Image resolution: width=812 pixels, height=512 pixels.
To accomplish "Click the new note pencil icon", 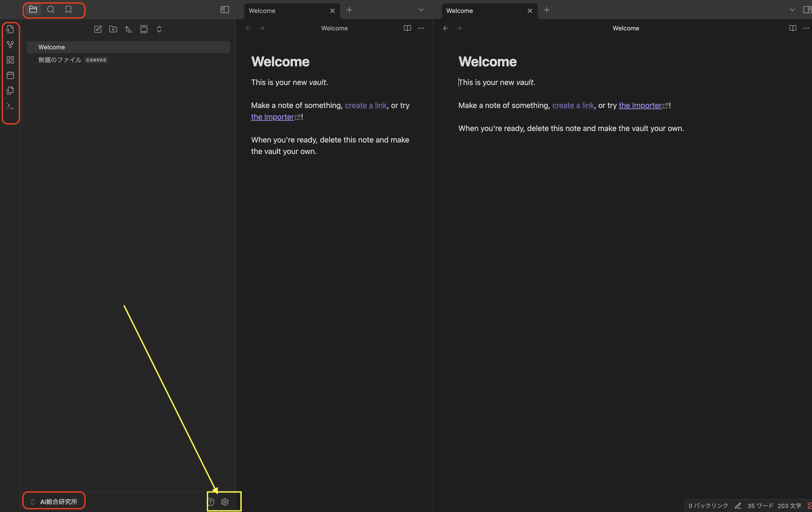I will coord(98,29).
